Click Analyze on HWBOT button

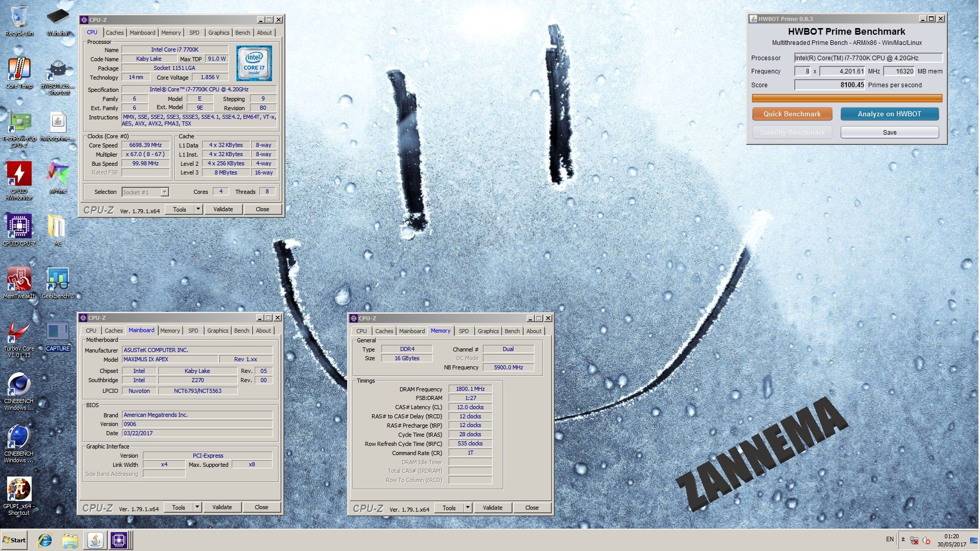[890, 114]
